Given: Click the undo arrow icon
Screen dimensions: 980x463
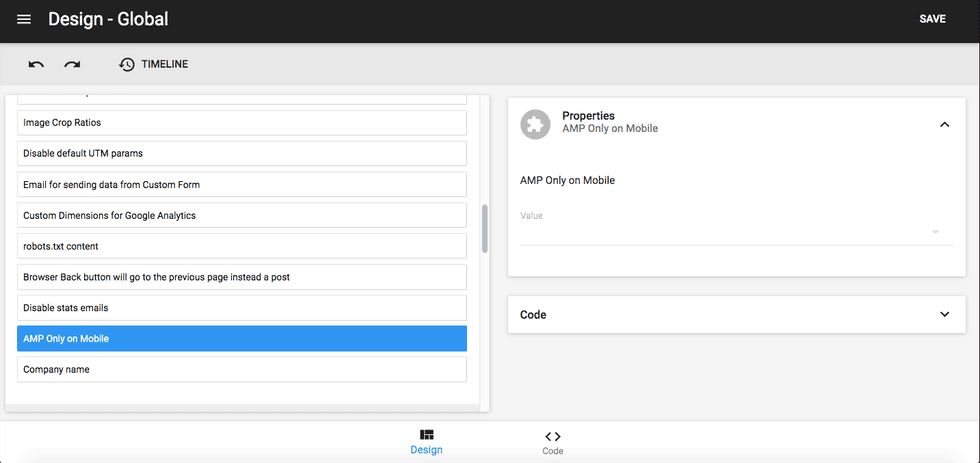Looking at the screenshot, I should [x=36, y=64].
